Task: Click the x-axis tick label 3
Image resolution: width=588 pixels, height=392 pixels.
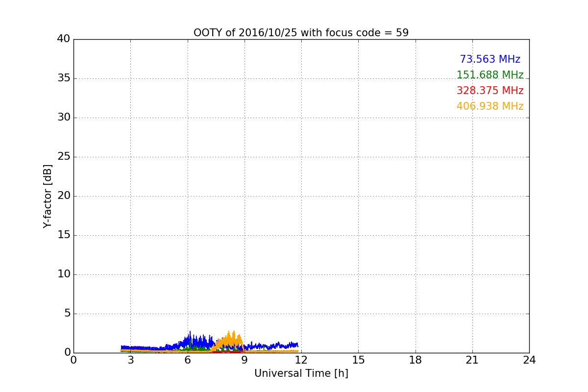Action: tap(130, 360)
